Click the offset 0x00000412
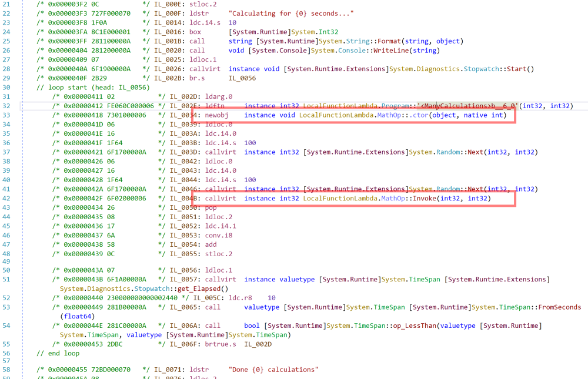588x379 pixels. tap(83, 106)
